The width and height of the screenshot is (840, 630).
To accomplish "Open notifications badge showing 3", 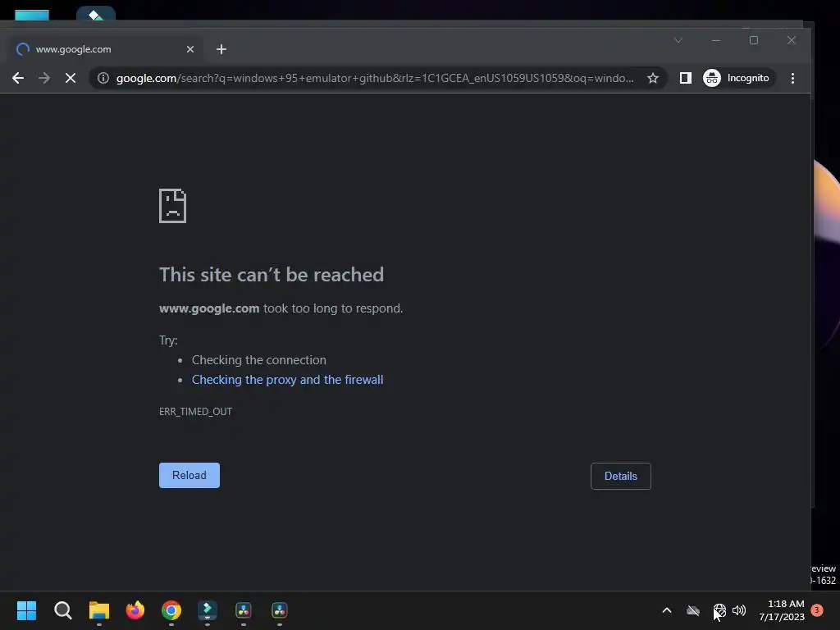I will [x=817, y=610].
